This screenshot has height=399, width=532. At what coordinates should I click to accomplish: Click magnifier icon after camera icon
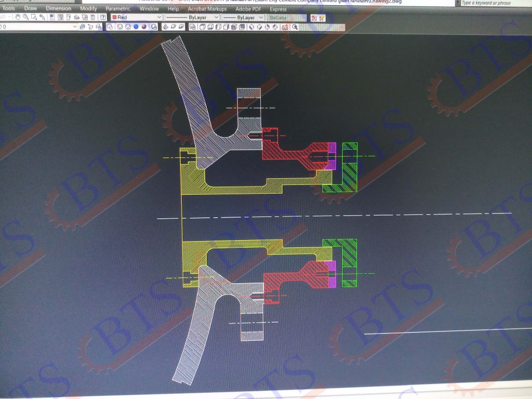[x=295, y=27]
